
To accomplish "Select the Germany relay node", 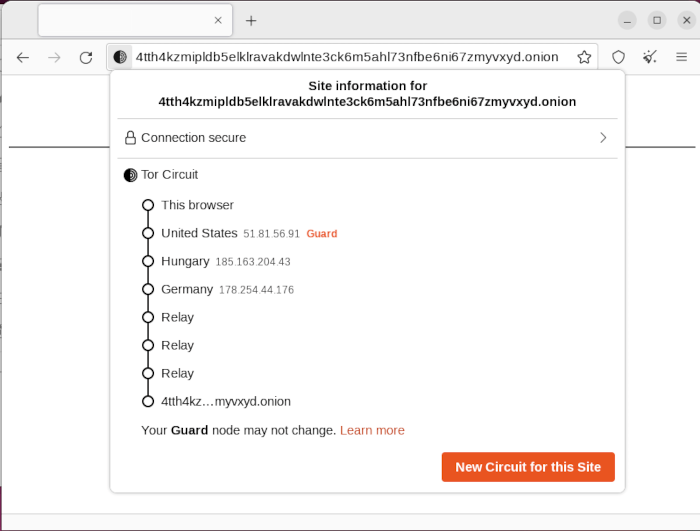I will click(187, 289).
